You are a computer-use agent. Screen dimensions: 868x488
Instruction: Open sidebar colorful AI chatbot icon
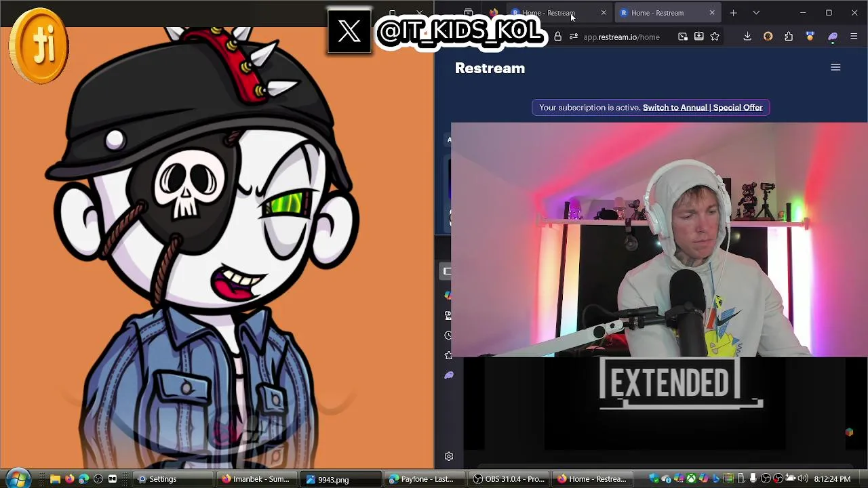coord(448,296)
